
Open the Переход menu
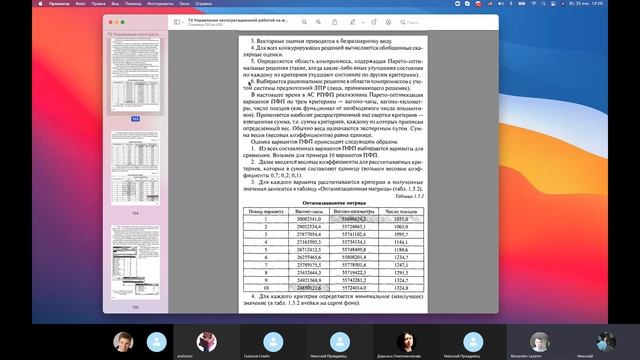tap(133, 4)
